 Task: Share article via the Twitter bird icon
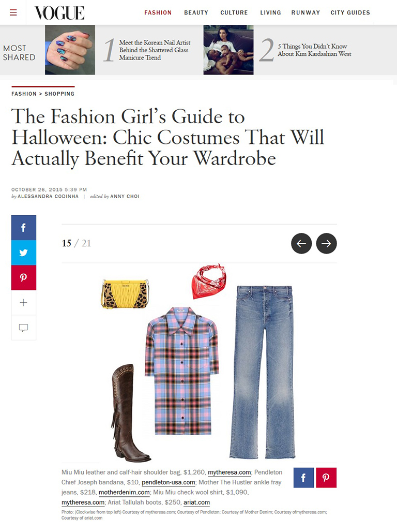[x=23, y=253]
